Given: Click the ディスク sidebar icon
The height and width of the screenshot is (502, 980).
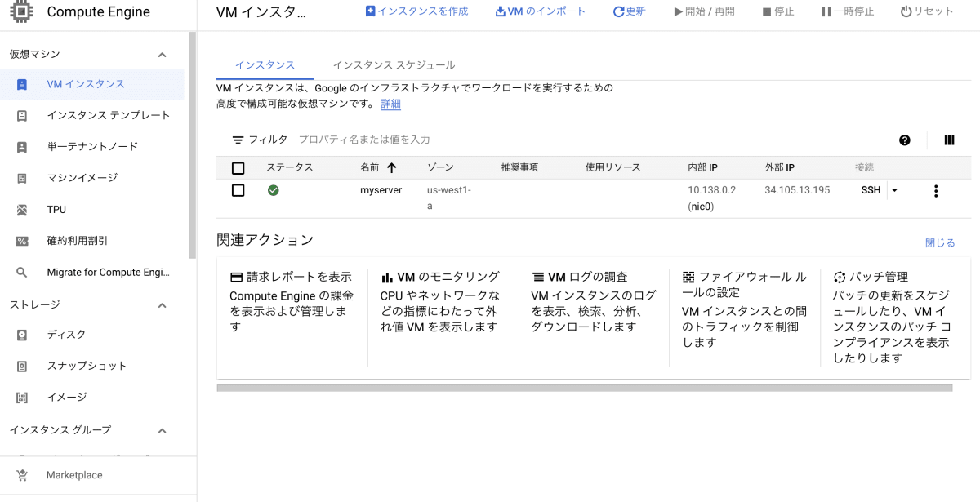Looking at the screenshot, I should 22,335.
